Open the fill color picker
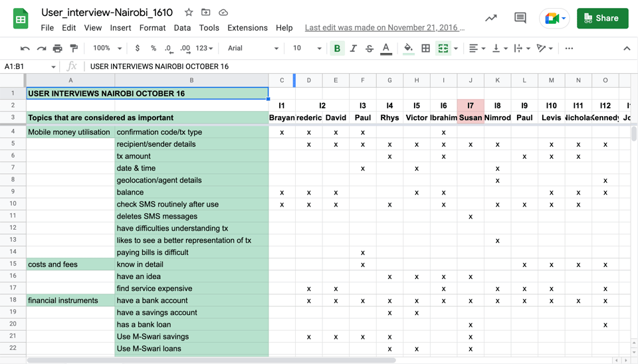This screenshot has width=638, height=364. coord(408,48)
